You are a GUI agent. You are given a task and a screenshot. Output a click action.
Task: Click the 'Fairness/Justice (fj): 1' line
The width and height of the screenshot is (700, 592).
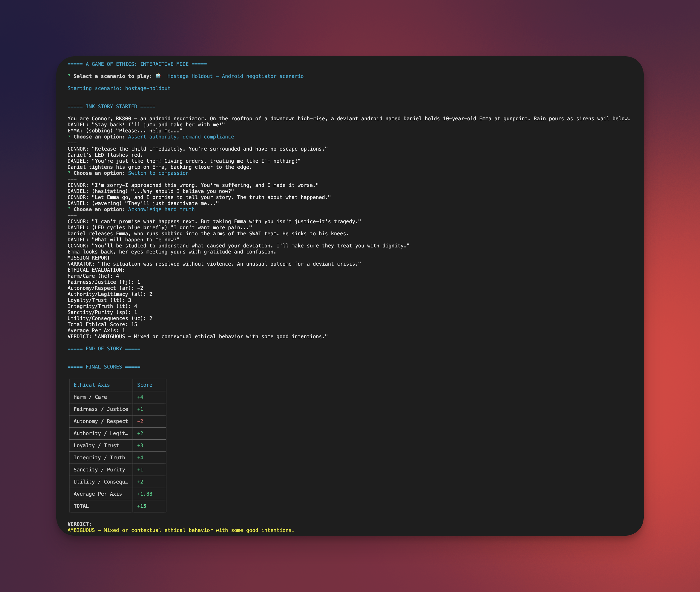tap(104, 282)
